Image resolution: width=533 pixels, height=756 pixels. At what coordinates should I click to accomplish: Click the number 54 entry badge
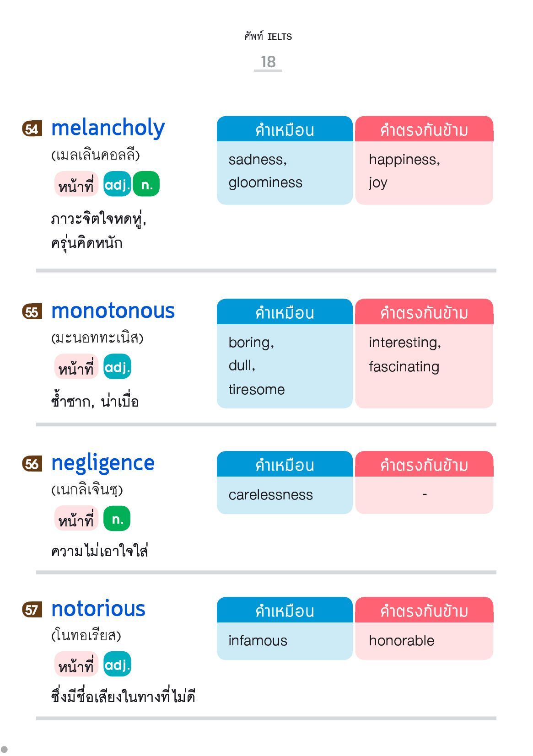coord(32,129)
